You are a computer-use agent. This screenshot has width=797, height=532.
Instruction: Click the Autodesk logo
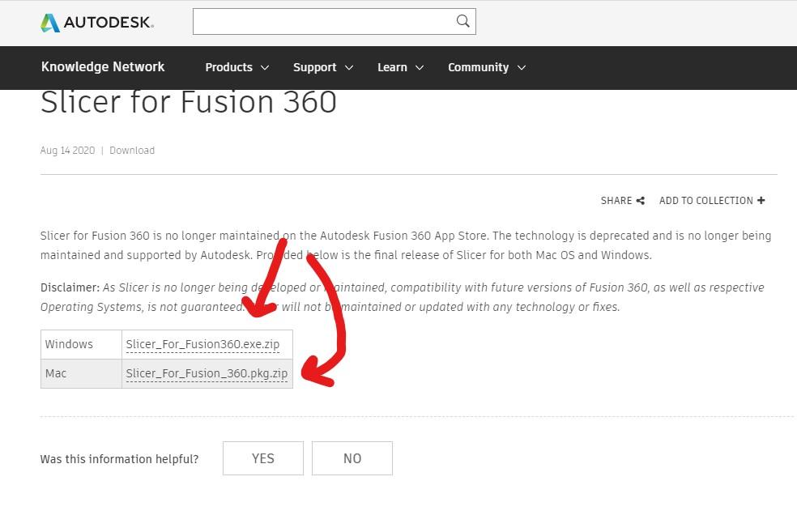click(97, 23)
